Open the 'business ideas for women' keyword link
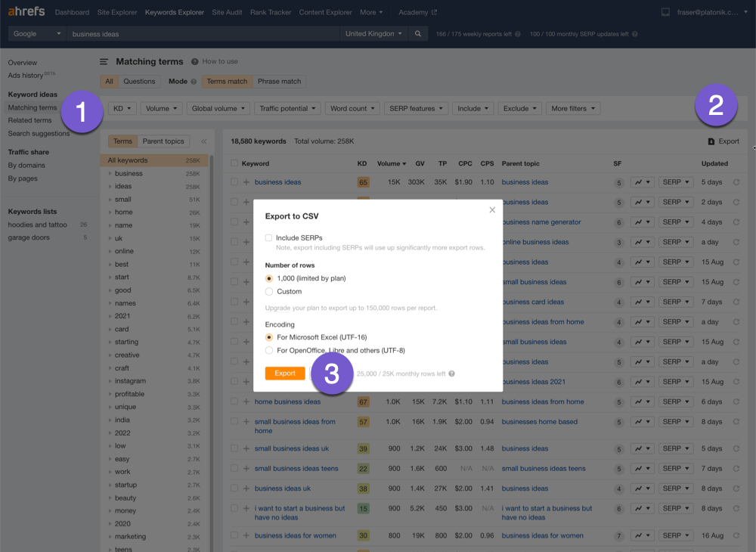 click(295, 535)
